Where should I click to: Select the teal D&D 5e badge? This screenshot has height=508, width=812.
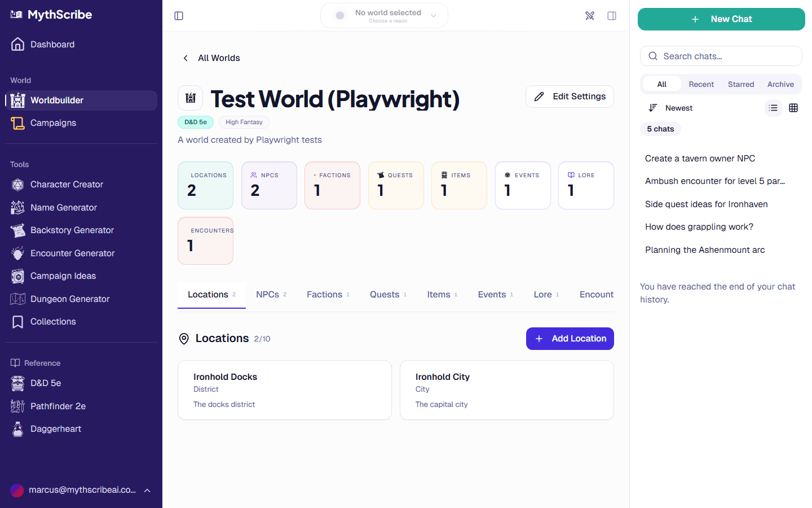point(195,122)
